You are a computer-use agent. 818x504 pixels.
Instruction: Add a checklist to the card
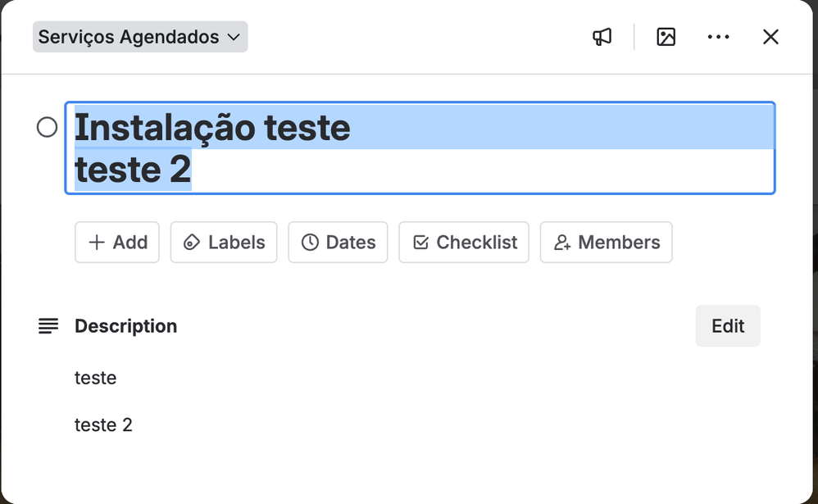(x=463, y=242)
